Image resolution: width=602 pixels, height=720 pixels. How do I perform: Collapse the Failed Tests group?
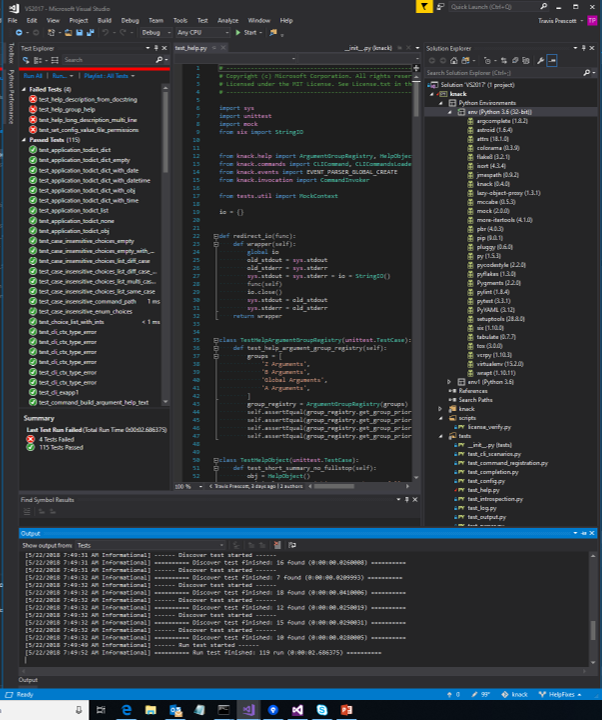point(24,90)
